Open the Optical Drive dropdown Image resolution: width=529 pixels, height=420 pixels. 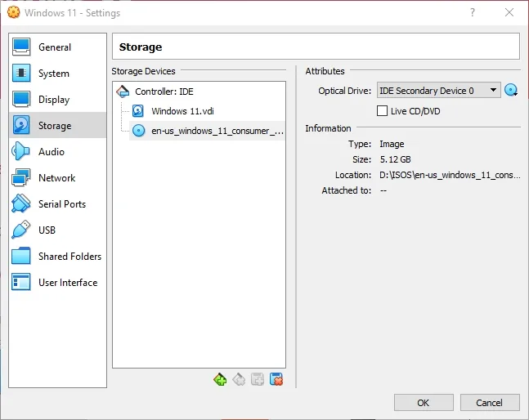(438, 91)
